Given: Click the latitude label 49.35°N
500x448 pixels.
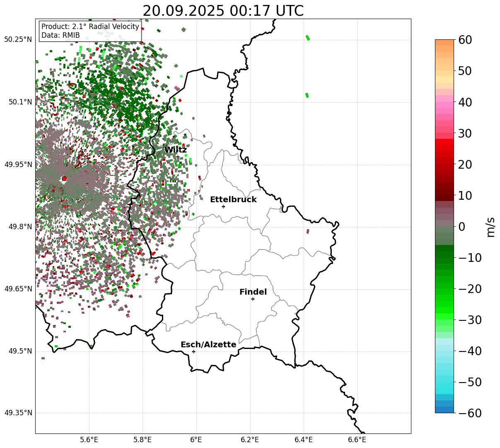Looking at the screenshot, I should [18, 413].
